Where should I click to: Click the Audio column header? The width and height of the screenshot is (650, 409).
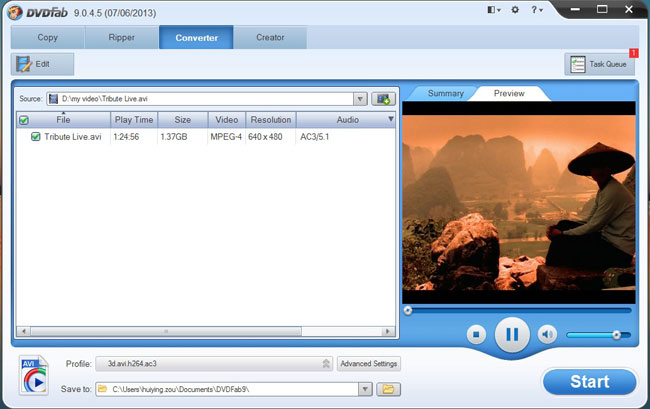click(x=347, y=120)
